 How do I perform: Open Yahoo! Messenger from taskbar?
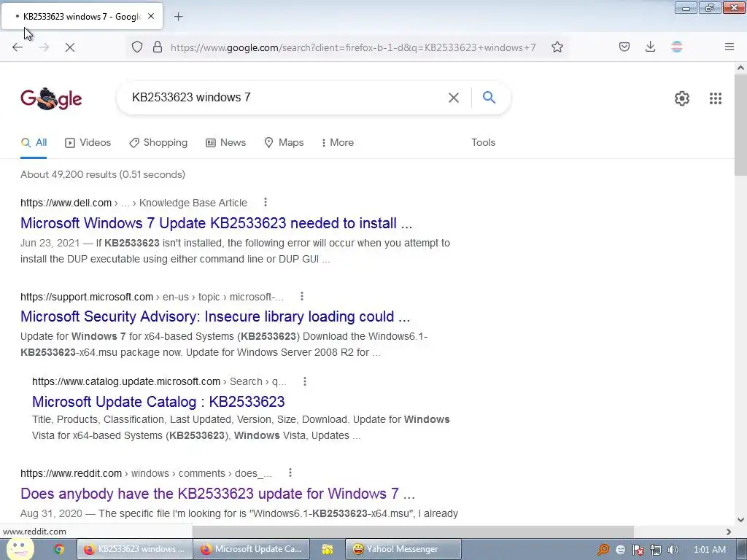pos(403,550)
